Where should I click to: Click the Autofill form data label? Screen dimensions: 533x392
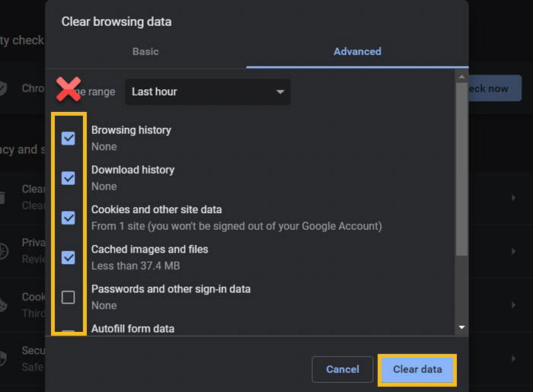pos(133,329)
